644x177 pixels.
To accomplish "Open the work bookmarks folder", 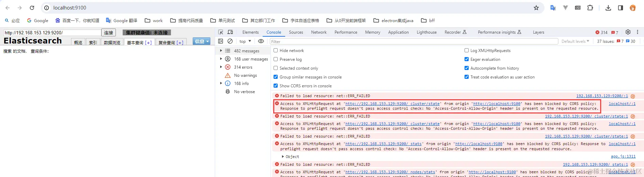I will pos(154,20).
